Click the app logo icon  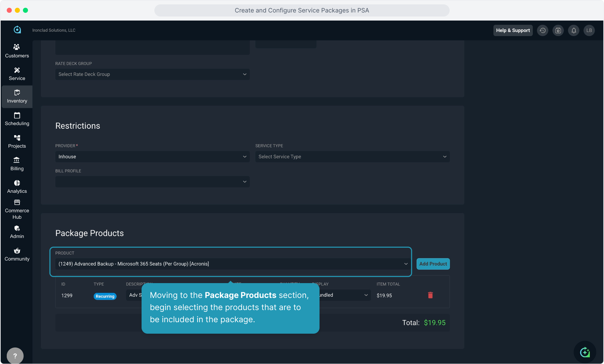pyautogui.click(x=17, y=30)
